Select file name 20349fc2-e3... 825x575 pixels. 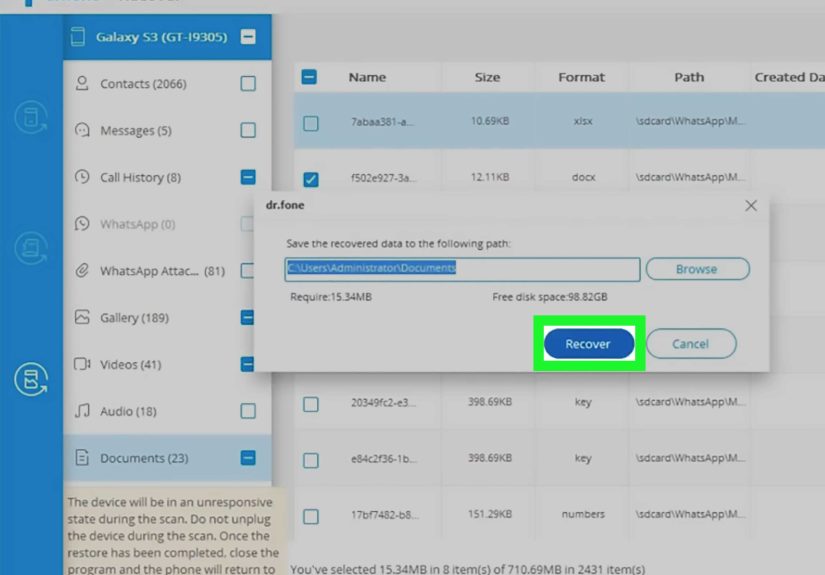384,402
